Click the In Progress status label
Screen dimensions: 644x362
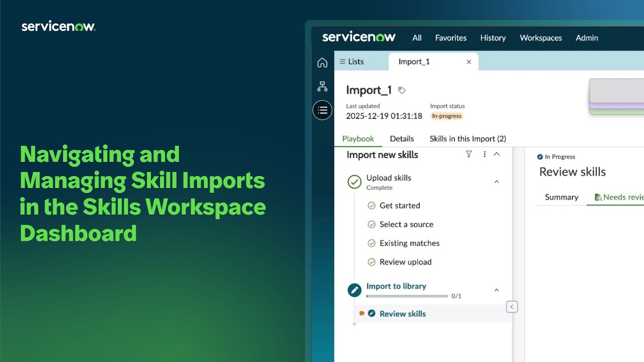coord(560,157)
